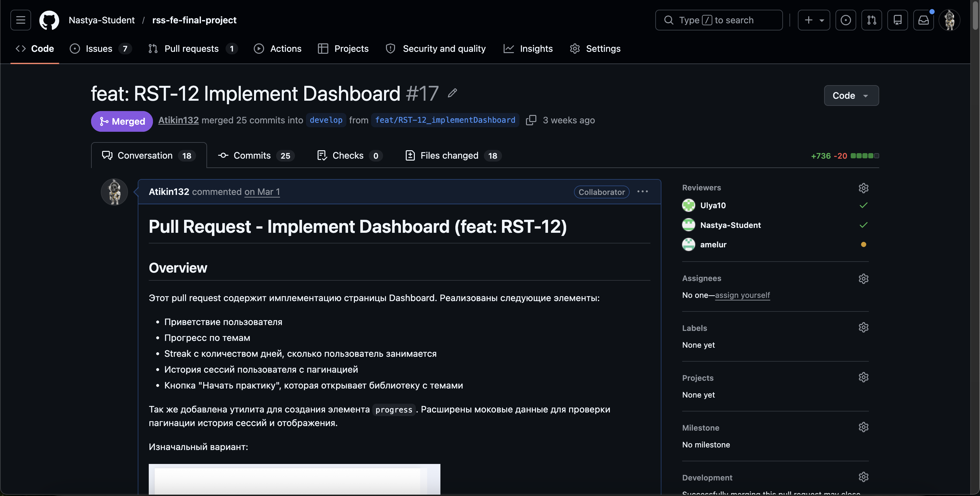The height and width of the screenshot is (496, 980).
Task: Copy the branch name with the copy icon
Action: click(531, 120)
